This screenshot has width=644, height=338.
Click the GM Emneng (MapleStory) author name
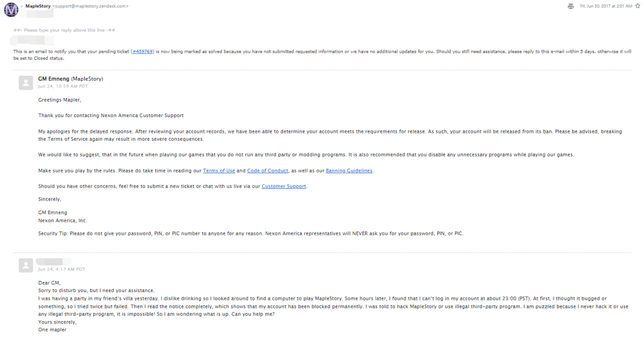pyautogui.click(x=71, y=79)
